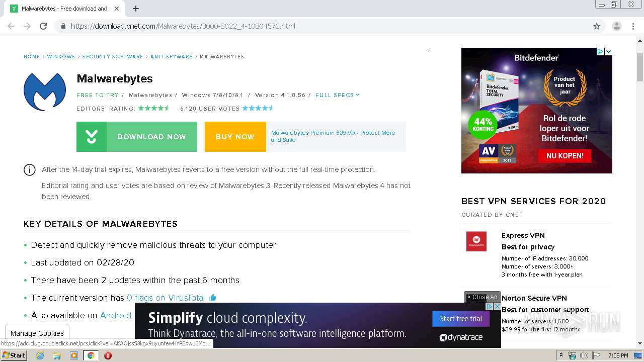Click the Bitdefender product ad image
Viewport: 644px width, 362px height.
tap(537, 111)
